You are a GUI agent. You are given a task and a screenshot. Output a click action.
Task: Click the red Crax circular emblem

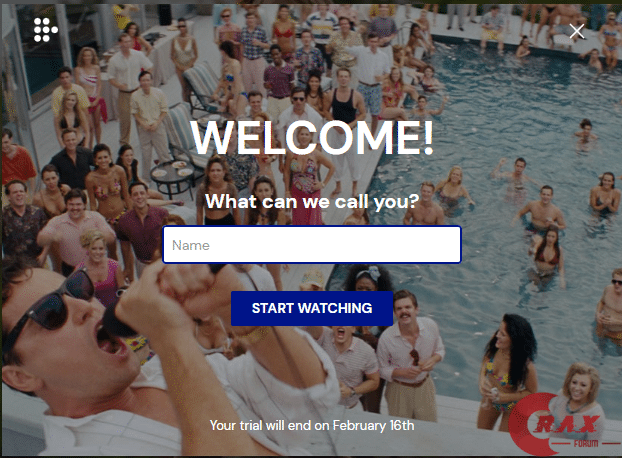532,424
